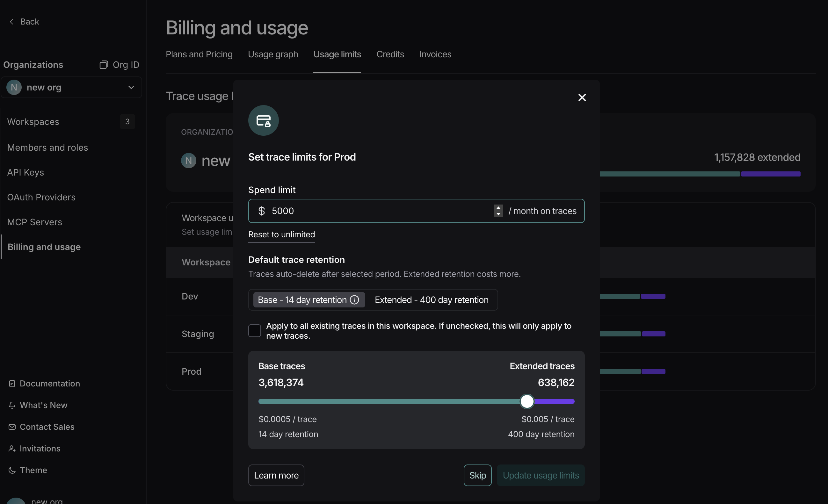Click the info icon beside Base retention
The width and height of the screenshot is (828, 504).
click(354, 300)
